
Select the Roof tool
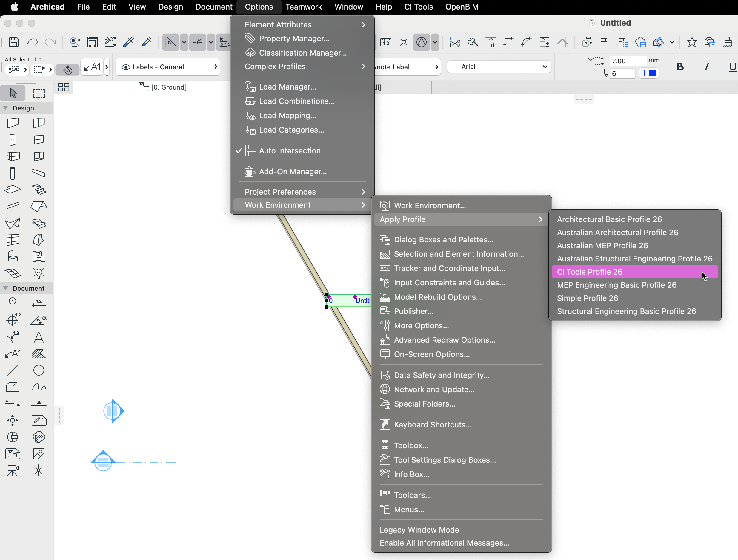click(x=39, y=207)
